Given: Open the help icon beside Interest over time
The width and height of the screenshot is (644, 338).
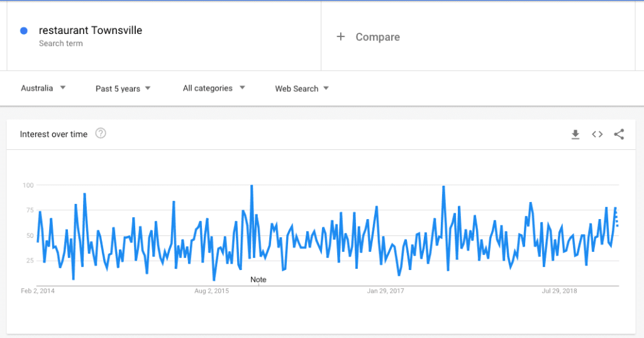Looking at the screenshot, I should click(101, 133).
